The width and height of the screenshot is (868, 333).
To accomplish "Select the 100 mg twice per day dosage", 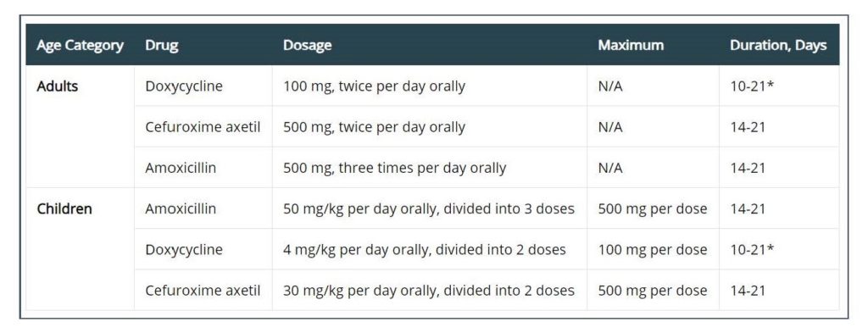I will coord(374,86).
